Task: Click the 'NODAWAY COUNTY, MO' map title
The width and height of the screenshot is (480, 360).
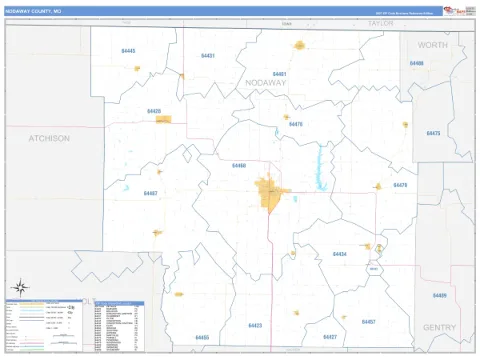Action: tap(33, 11)
